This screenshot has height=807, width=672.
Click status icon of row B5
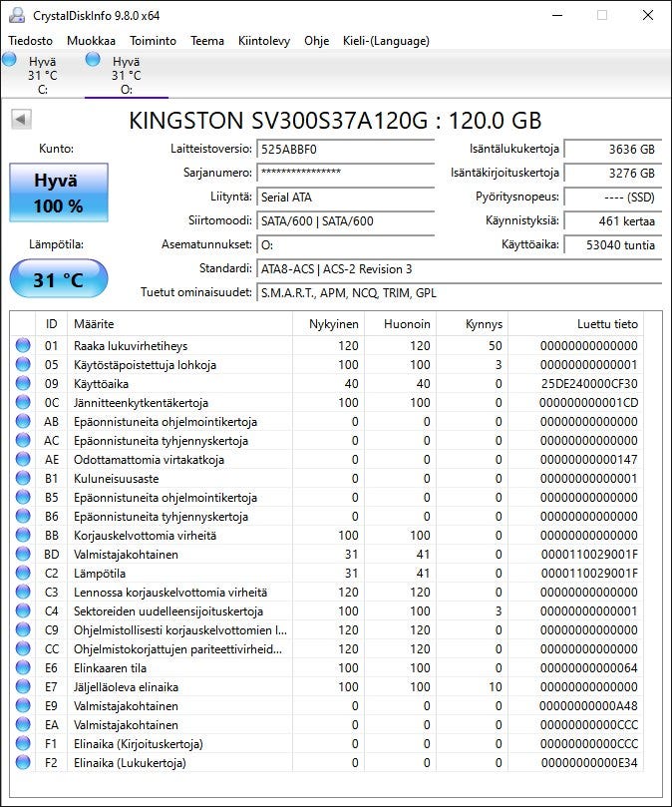pos(23,497)
